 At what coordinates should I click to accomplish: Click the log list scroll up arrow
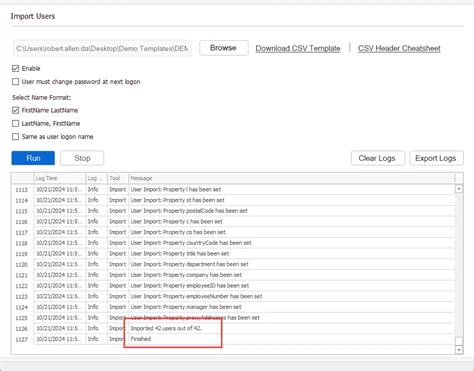[459, 189]
